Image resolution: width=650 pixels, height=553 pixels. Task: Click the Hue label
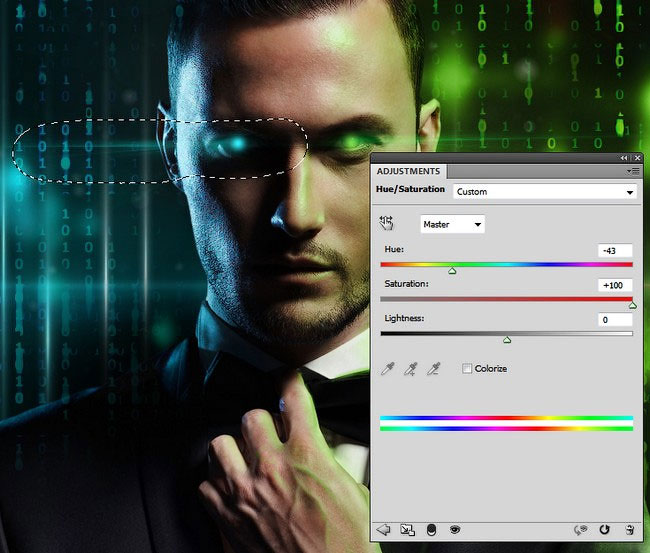click(394, 249)
